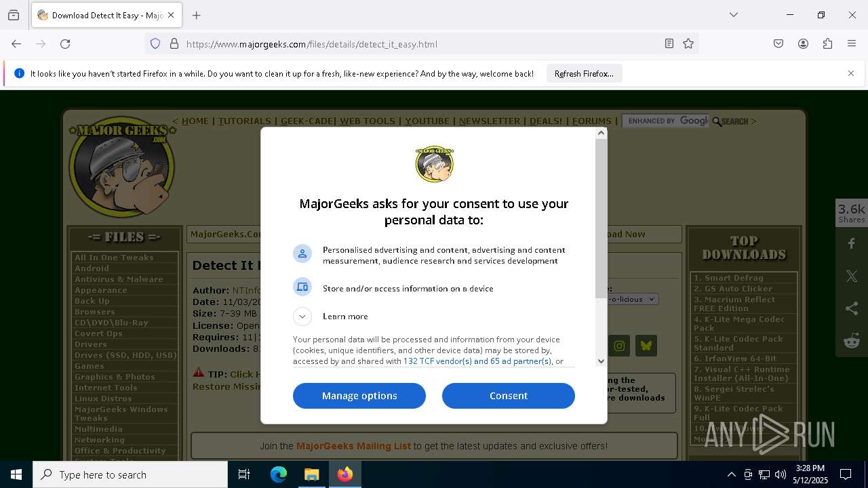Screen dimensions: 868x488
Task: Click the taskbar search box
Action: (x=130, y=474)
